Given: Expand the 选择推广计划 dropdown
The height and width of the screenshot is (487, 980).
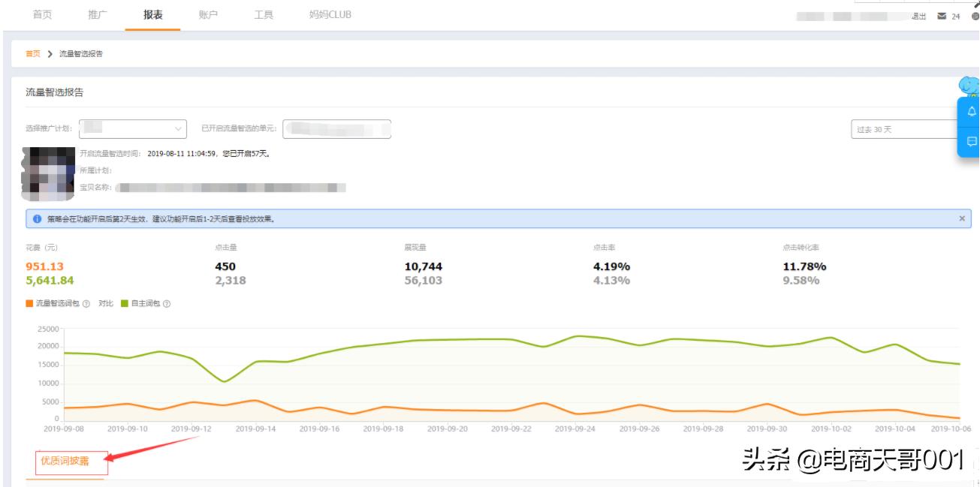Looking at the screenshot, I should click(133, 129).
